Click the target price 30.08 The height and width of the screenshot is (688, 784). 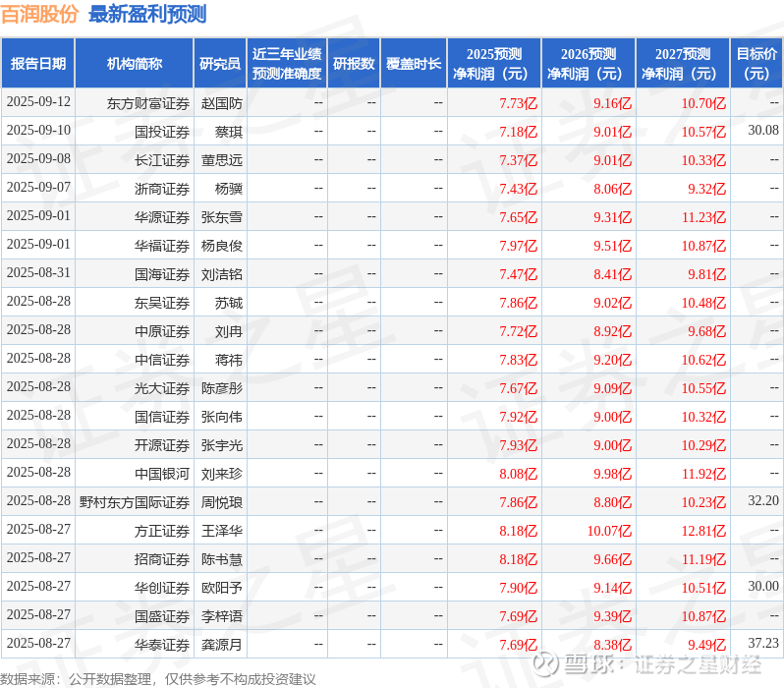[x=763, y=130]
